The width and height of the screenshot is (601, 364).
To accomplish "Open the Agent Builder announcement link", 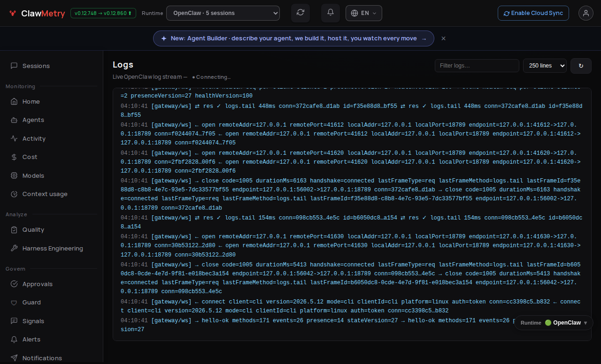I will (x=293, y=38).
